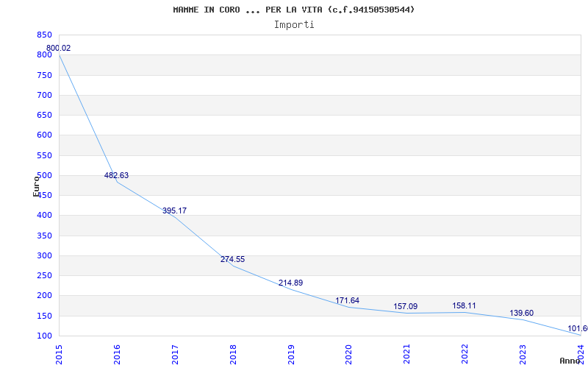Click the 2023 x-axis year label
This screenshot has height=368, width=588.
click(x=523, y=354)
